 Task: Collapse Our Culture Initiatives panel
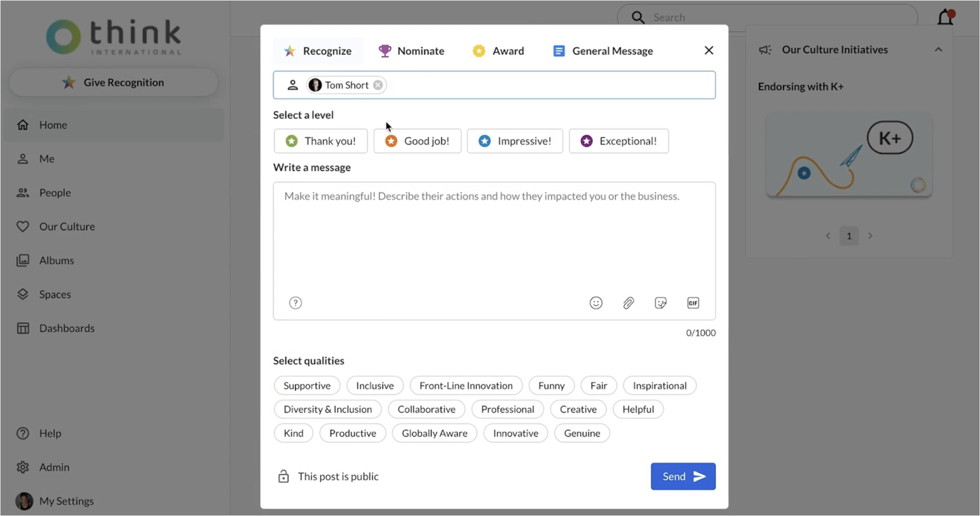coord(938,50)
